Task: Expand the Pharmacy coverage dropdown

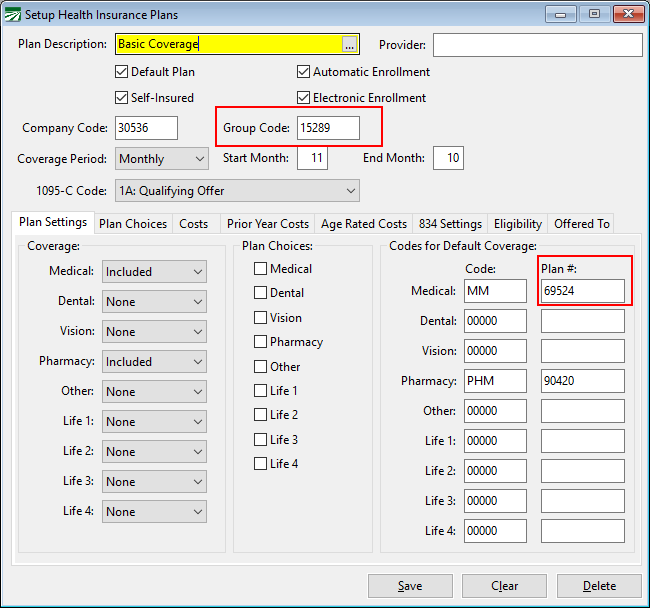Action: (154, 362)
